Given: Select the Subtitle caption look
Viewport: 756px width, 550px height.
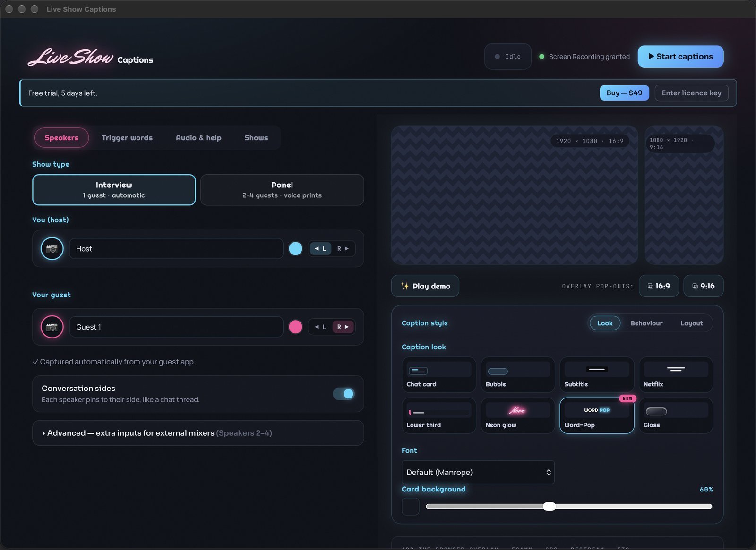Looking at the screenshot, I should [597, 374].
